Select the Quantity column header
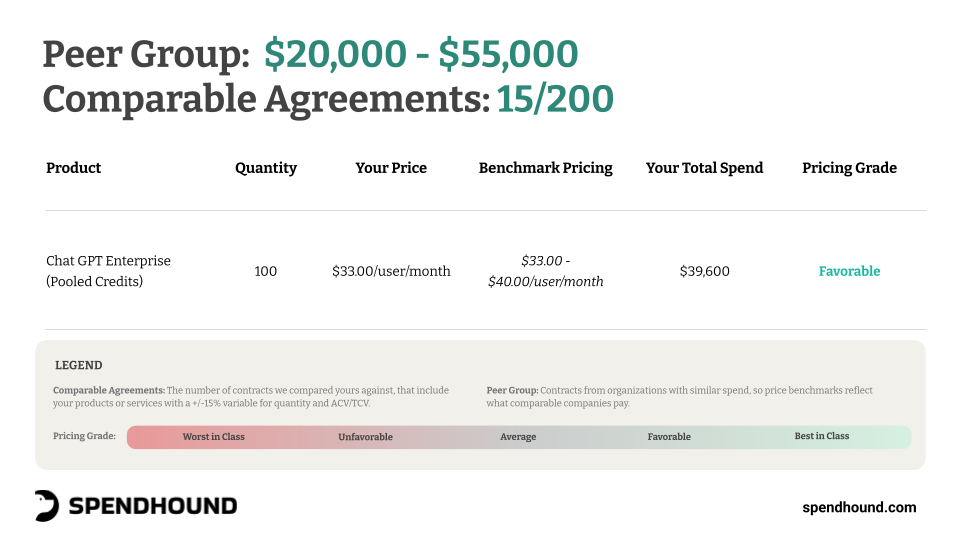The height and width of the screenshot is (540, 960). point(266,168)
